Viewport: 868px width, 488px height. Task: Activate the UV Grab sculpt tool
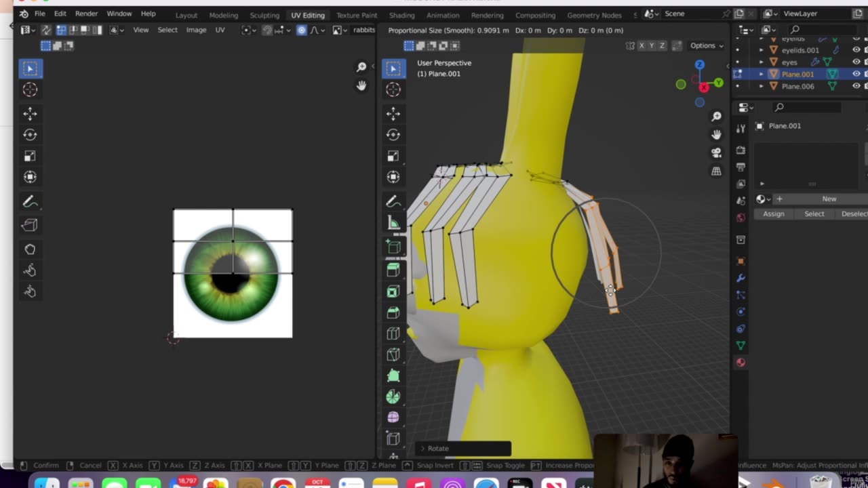(x=30, y=249)
